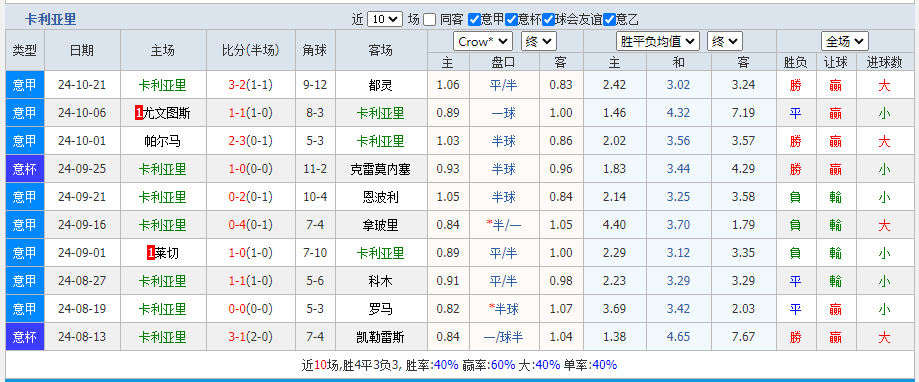Image resolution: width=919 pixels, height=382 pixels.
Task: Click date 24-09-16 cell
Action: coord(82,225)
